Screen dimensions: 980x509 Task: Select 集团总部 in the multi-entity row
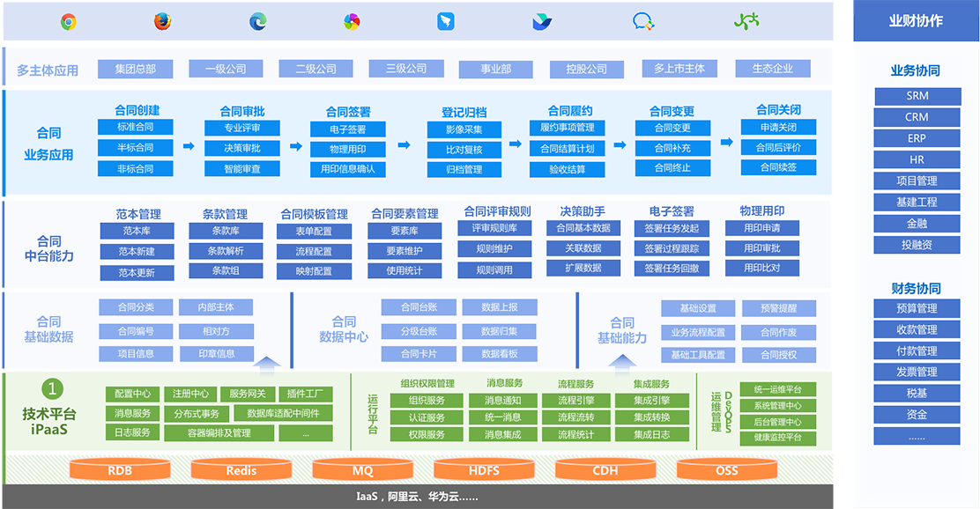135,69
